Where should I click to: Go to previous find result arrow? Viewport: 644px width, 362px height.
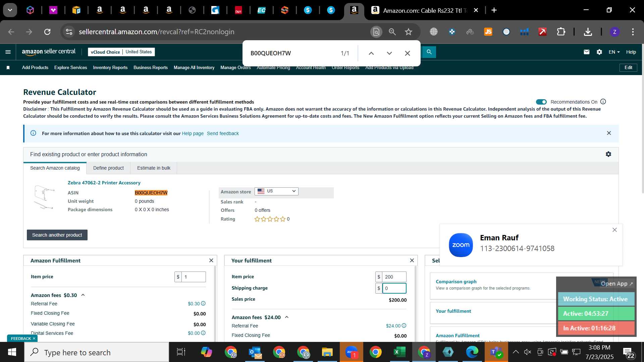tap(371, 53)
